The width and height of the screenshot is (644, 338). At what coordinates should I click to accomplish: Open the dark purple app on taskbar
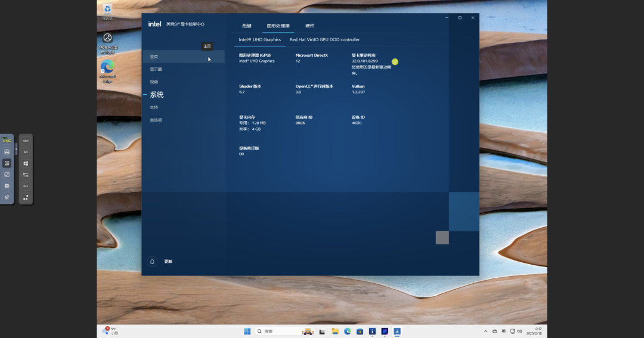tap(385, 331)
